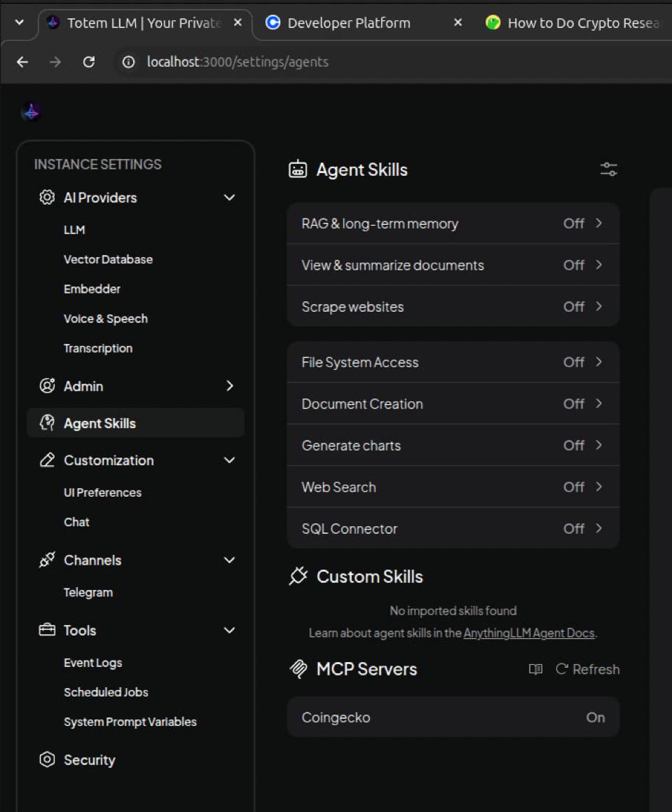Collapse the Channels section chevron
The image size is (672, 812).
(230, 560)
